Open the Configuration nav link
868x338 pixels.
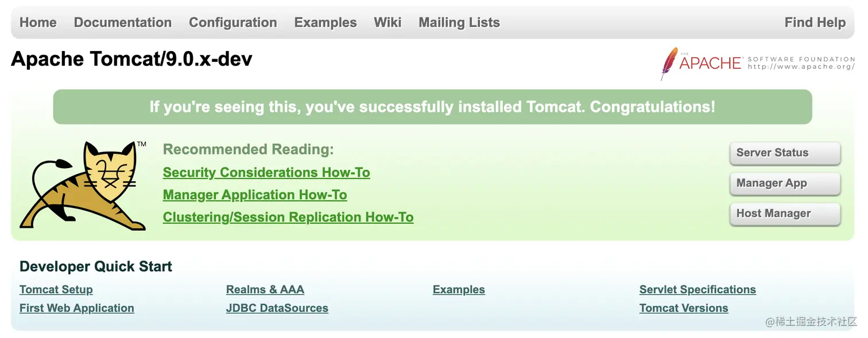(233, 22)
